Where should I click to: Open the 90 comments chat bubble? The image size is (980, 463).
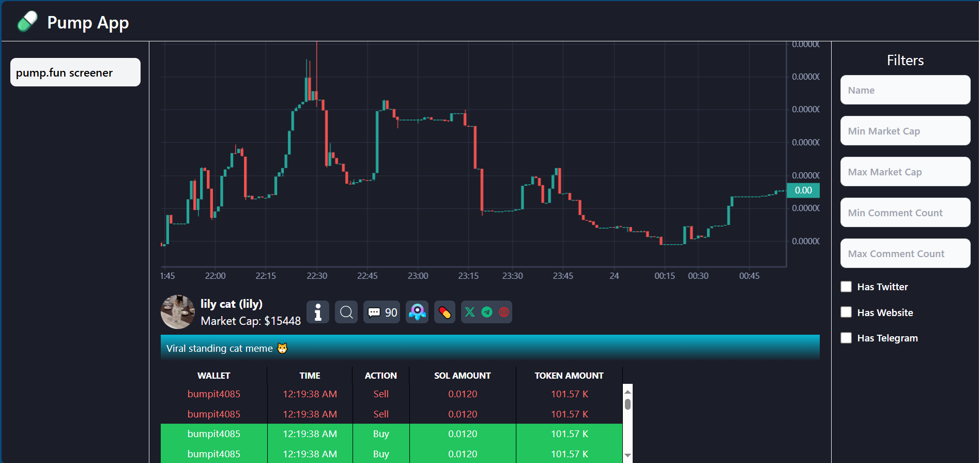(x=382, y=312)
